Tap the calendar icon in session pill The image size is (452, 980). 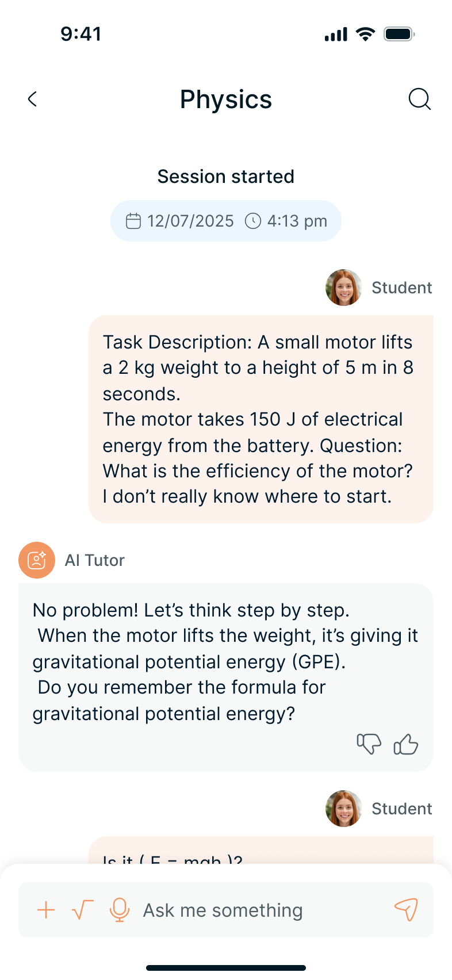[x=133, y=221]
